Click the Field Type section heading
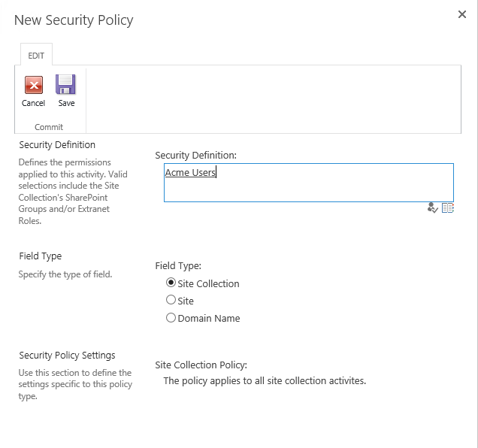The image size is (478, 448). pyautogui.click(x=41, y=256)
